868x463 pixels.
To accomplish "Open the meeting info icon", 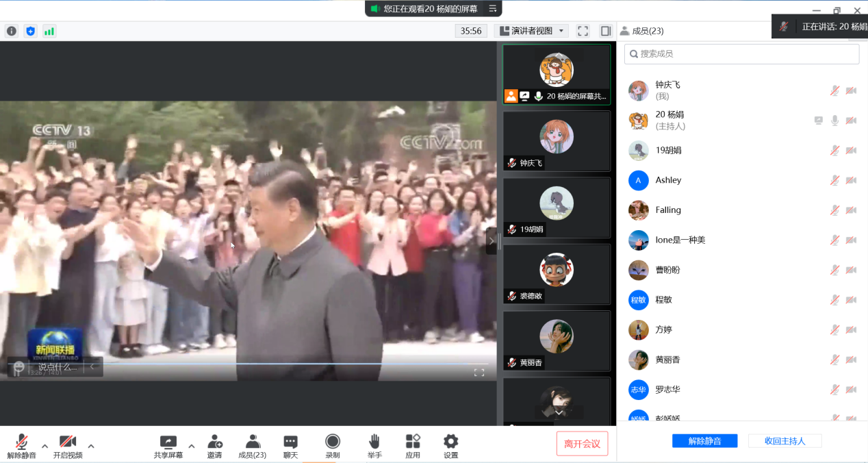I will tap(12, 31).
